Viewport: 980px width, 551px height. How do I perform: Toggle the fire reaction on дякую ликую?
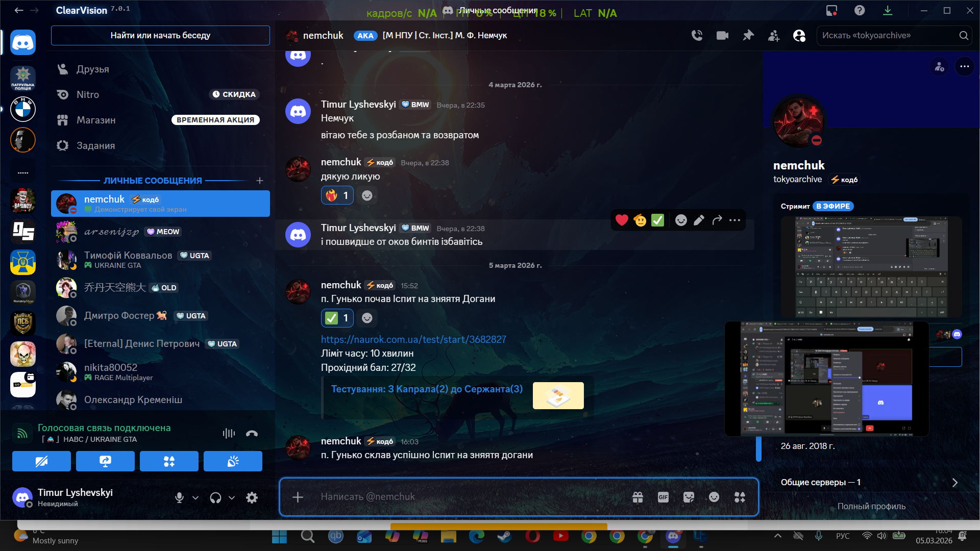[337, 195]
